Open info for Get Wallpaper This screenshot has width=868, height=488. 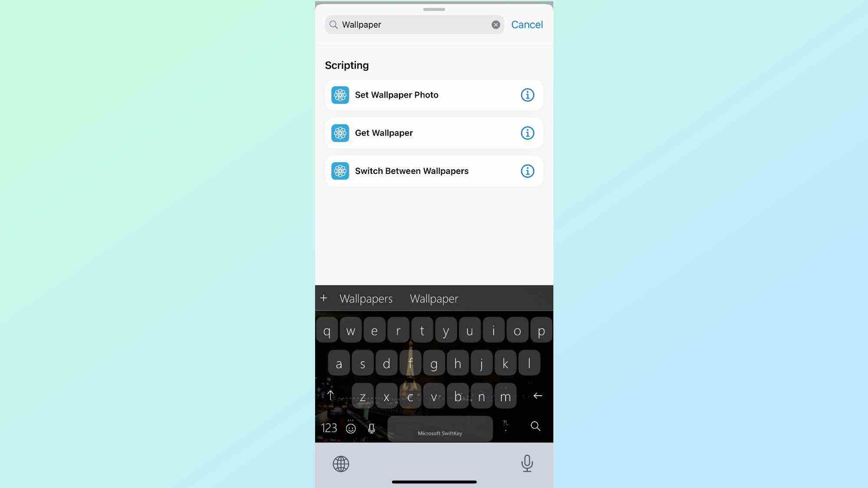528,132
